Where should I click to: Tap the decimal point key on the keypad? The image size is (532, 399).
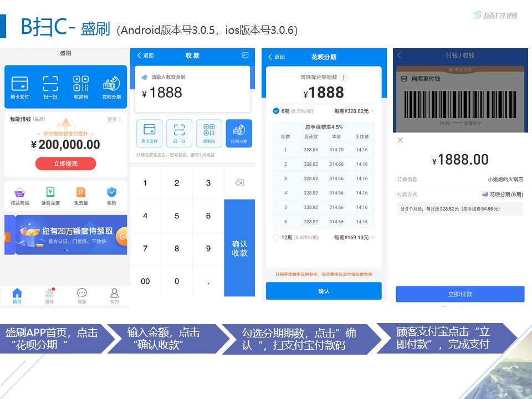208,282
